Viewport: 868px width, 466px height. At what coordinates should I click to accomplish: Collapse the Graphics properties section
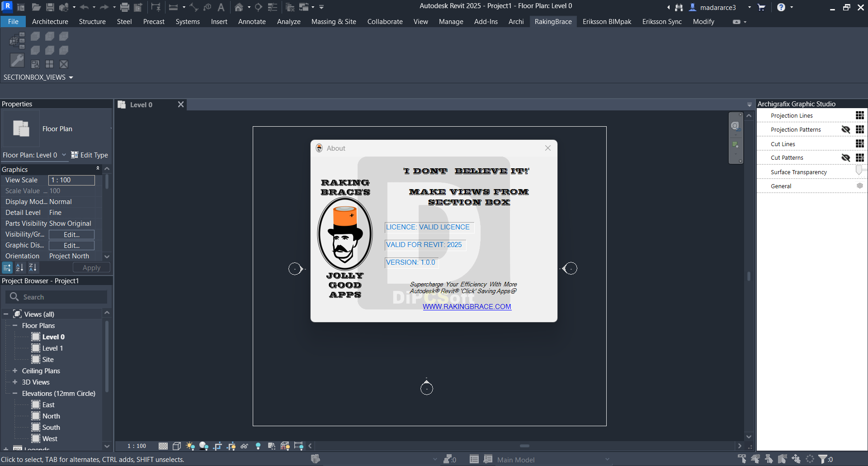click(x=98, y=168)
